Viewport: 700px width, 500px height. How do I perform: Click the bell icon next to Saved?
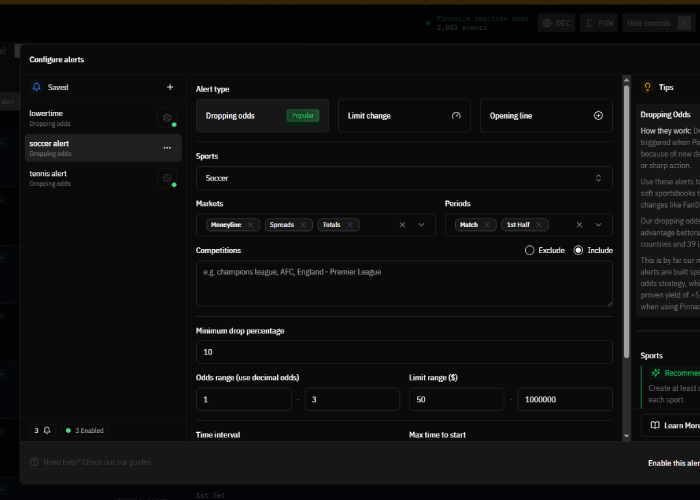pos(37,87)
